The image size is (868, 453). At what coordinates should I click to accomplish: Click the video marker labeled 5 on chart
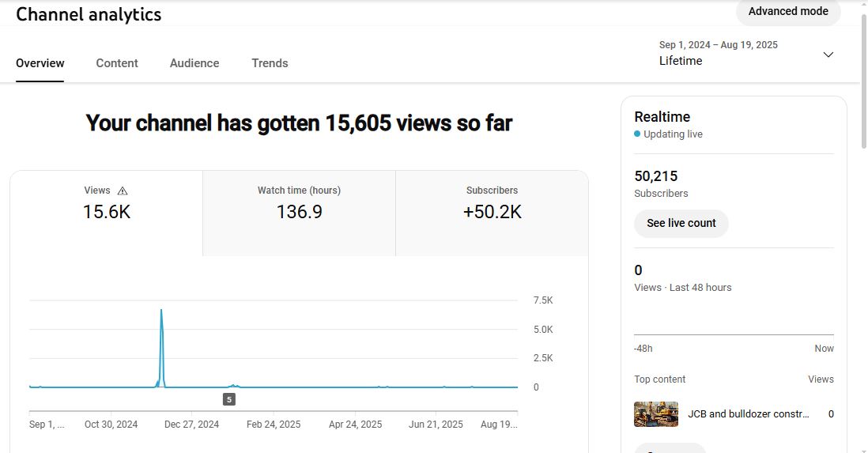(x=229, y=399)
